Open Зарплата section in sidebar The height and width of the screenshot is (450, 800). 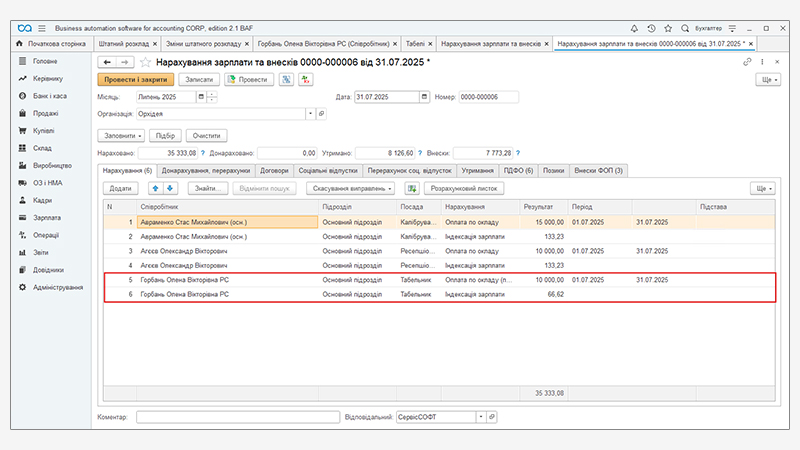[46, 216]
